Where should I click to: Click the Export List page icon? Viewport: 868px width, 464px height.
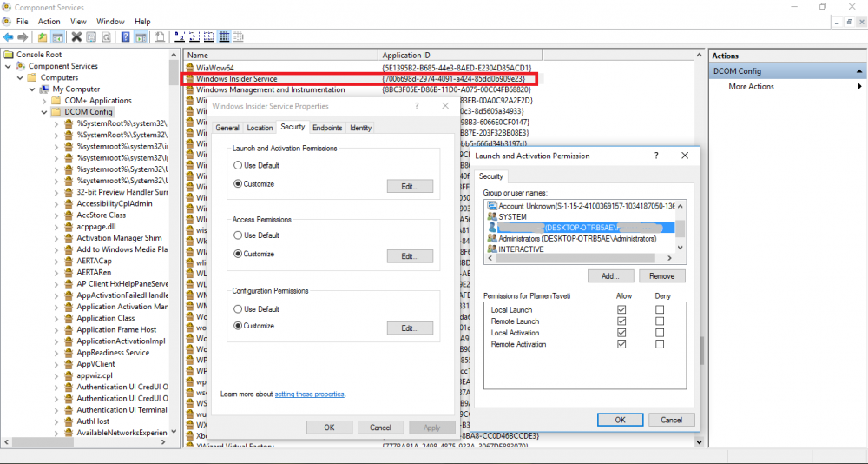coord(160,37)
